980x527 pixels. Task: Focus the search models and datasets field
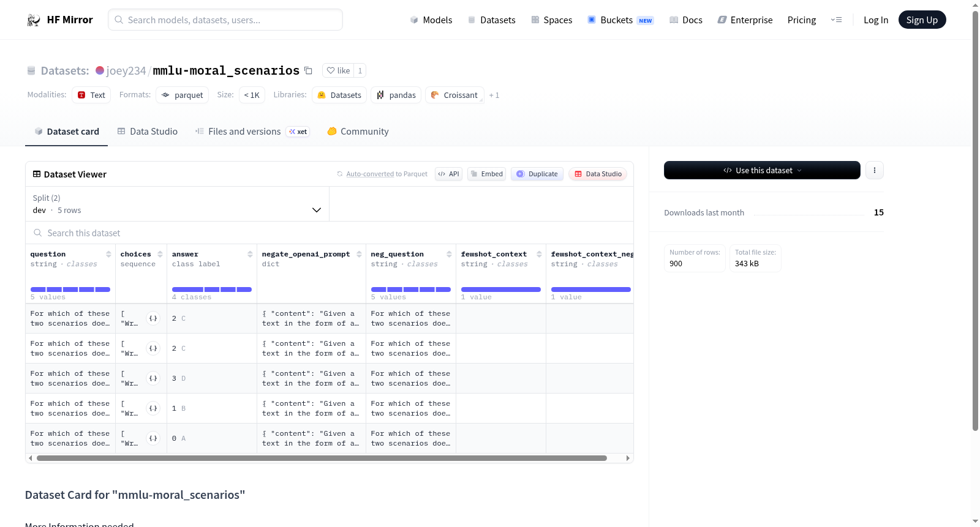[225, 20]
